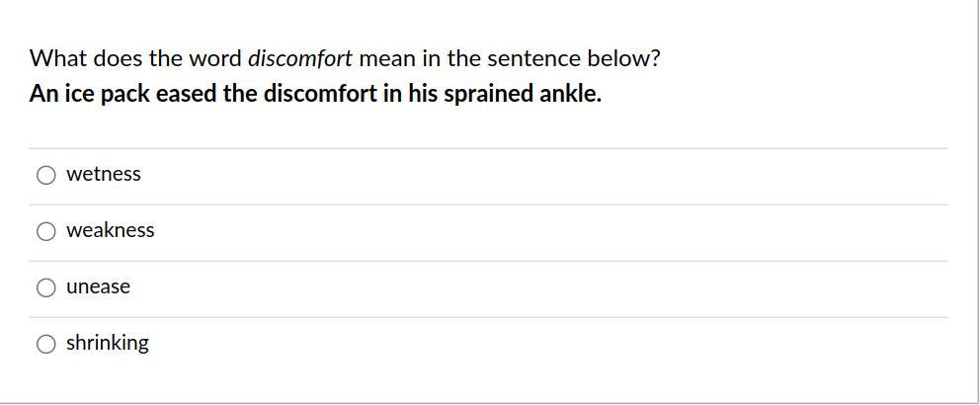
Task: Click the italic word 'discomfort' in question
Action: click(x=299, y=58)
